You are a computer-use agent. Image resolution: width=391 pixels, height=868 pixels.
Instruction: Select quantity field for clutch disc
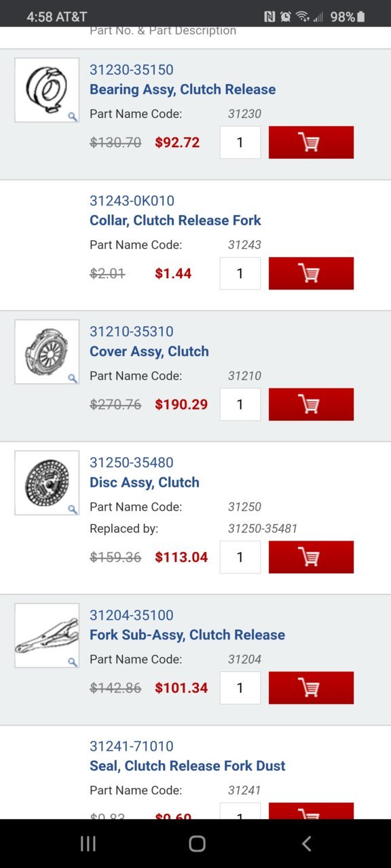(240, 557)
